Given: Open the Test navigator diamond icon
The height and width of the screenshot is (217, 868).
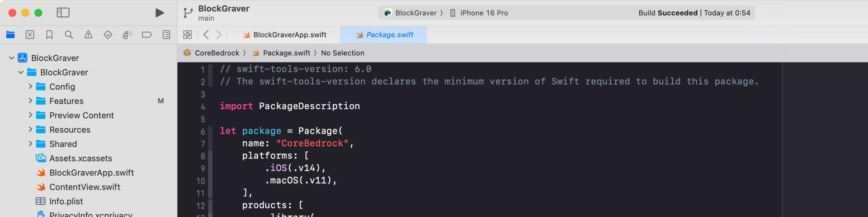Looking at the screenshot, I should click(108, 34).
